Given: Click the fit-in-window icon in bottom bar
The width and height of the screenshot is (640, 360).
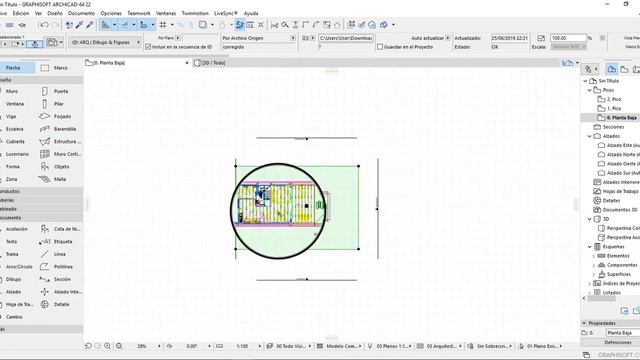Looking at the screenshot, I should (x=119, y=346).
